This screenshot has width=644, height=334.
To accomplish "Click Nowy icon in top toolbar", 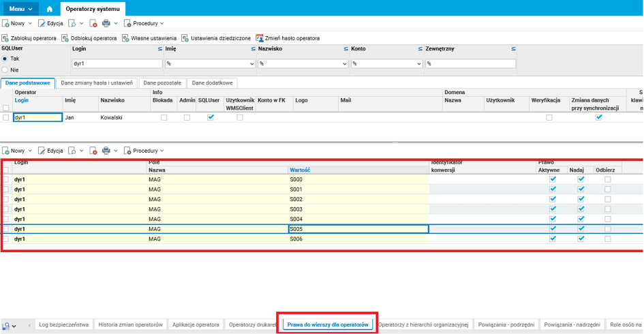I will pos(5,23).
